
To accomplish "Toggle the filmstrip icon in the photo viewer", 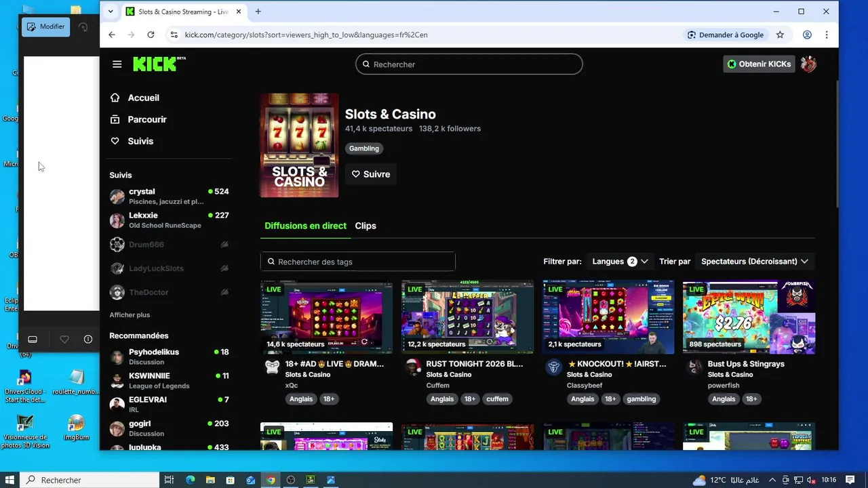I will [32, 340].
